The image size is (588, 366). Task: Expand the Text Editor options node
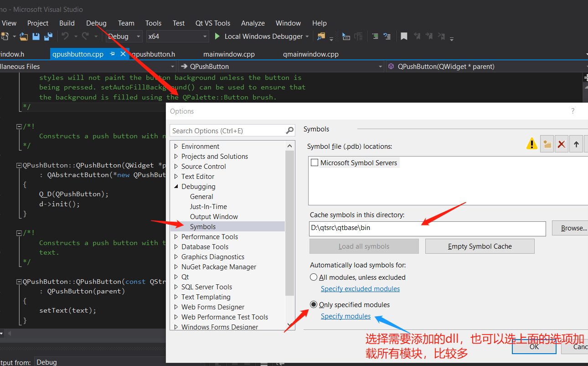tap(176, 177)
